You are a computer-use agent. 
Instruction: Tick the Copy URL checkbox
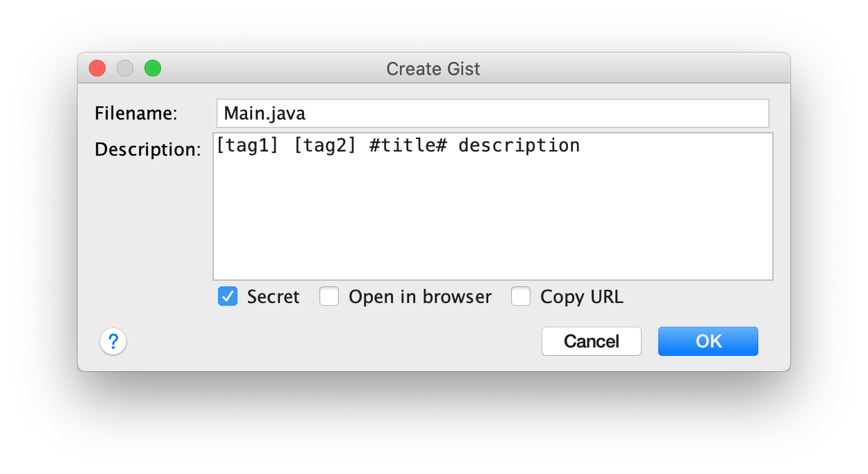coord(521,297)
